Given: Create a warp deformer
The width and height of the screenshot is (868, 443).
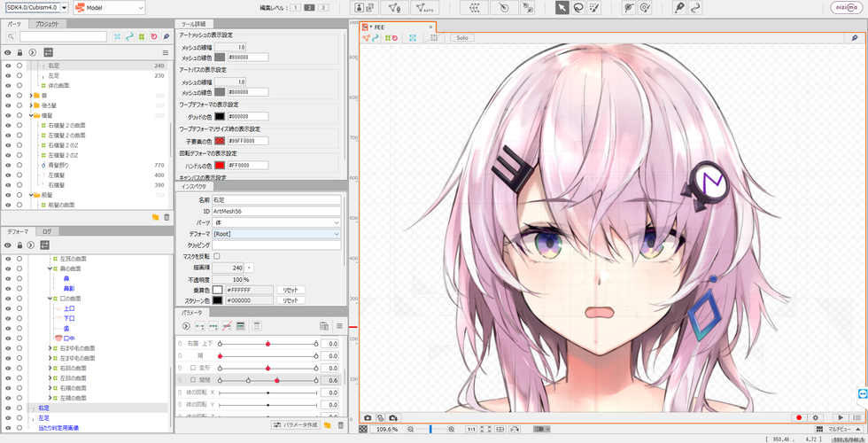Looking at the screenshot, I should 474,8.
